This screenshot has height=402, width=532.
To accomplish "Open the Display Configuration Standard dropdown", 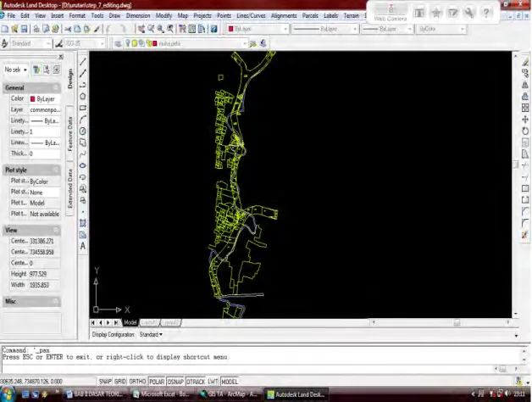I will click(151, 334).
